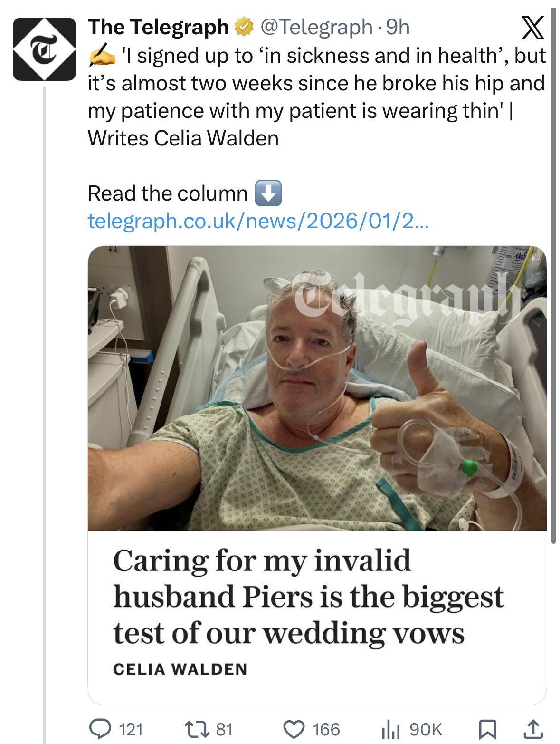
Task: Like the tweet with the heart icon
Action: 294,729
